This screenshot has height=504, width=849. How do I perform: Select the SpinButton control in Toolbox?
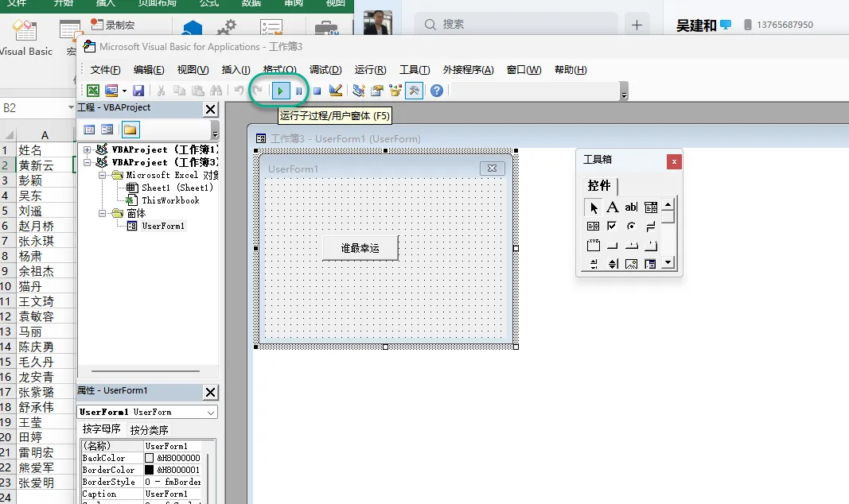(613, 264)
